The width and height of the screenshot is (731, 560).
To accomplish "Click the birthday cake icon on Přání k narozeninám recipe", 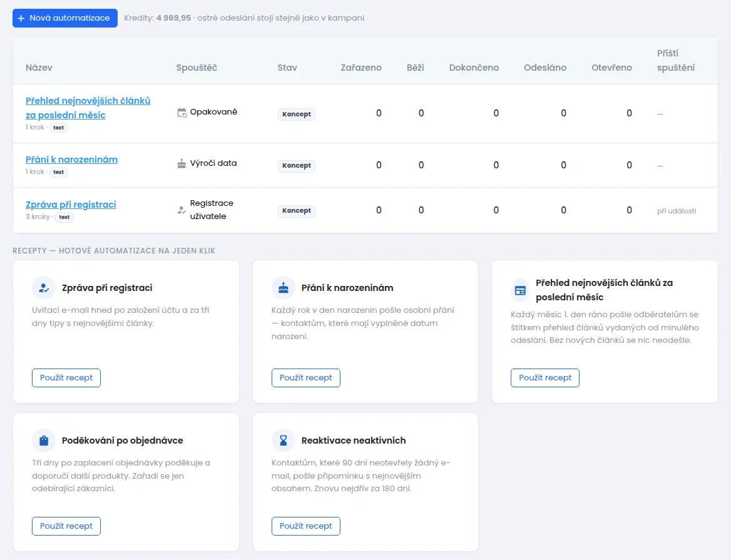I will pos(284,288).
